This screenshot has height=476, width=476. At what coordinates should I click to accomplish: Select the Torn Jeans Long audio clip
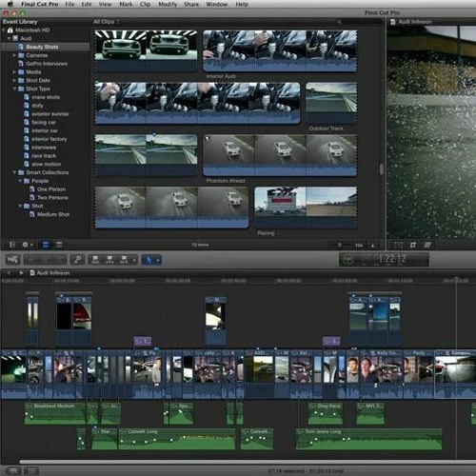tap(368, 439)
